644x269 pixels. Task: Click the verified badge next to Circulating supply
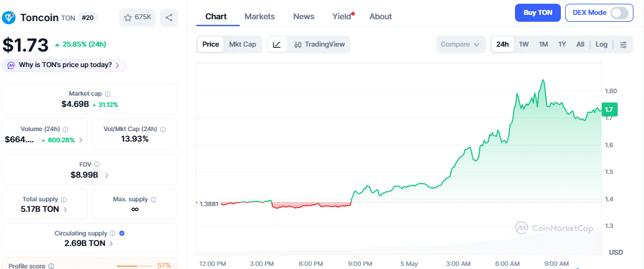point(122,233)
